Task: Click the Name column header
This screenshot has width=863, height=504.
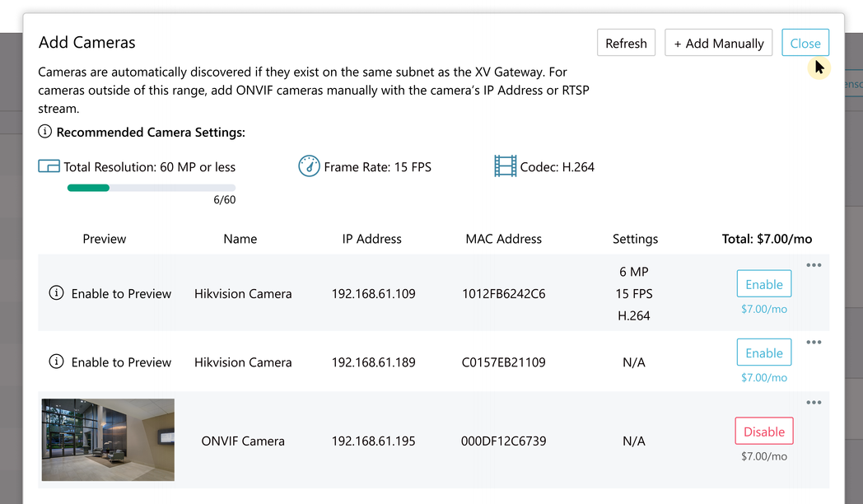Action: coord(240,239)
